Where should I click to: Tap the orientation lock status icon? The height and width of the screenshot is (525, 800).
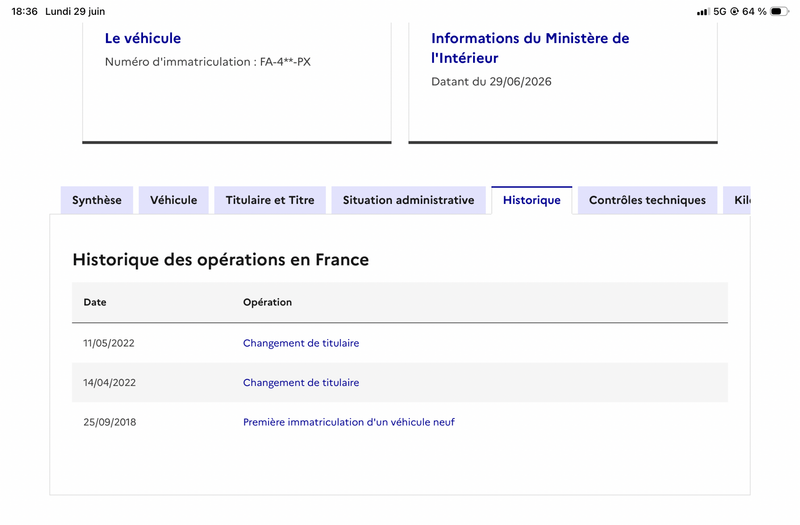tap(735, 11)
